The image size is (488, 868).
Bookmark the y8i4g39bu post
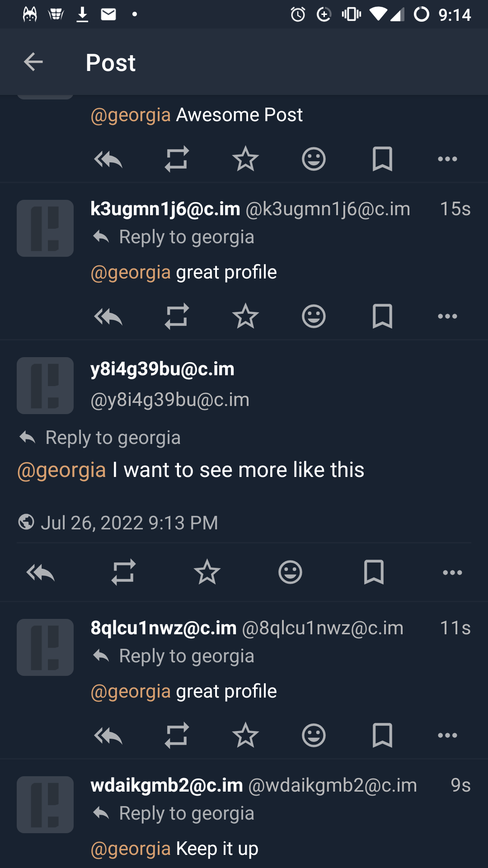click(x=374, y=572)
